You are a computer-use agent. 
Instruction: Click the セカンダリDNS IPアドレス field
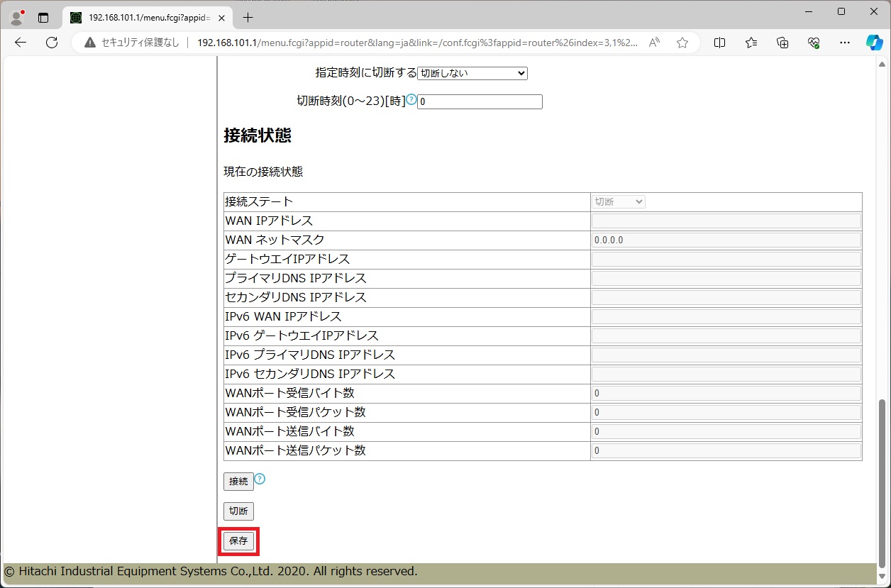coord(726,298)
